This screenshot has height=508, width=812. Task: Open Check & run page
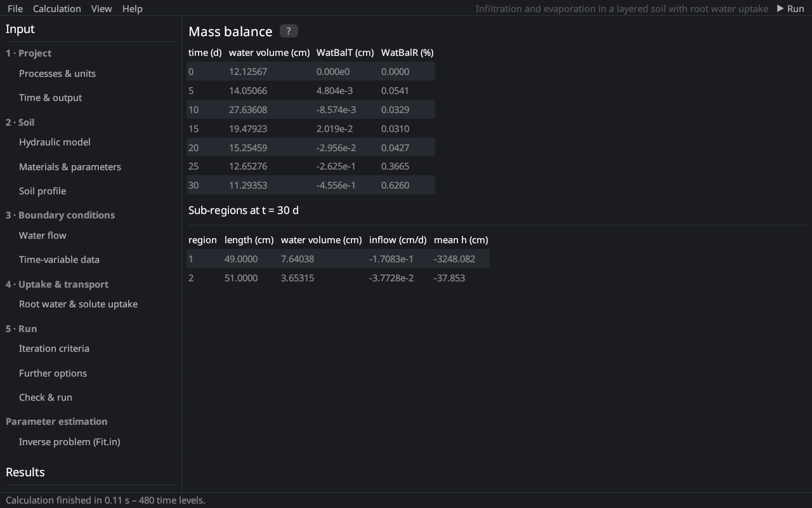pos(46,398)
